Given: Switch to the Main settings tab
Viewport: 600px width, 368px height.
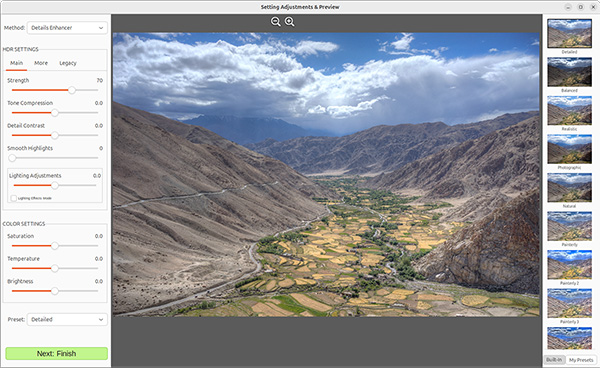Looking at the screenshot, I should [16, 63].
